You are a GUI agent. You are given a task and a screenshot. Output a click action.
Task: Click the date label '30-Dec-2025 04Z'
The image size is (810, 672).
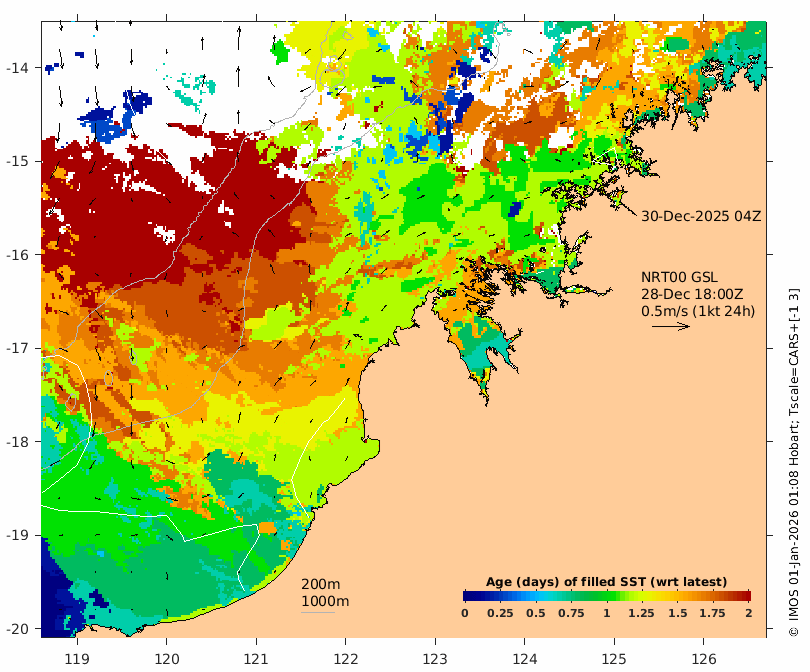(x=701, y=216)
